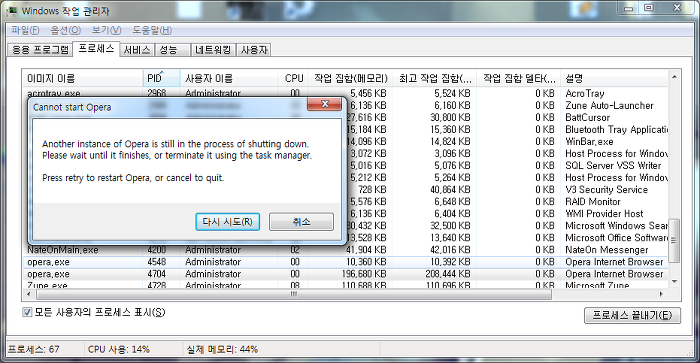Image resolution: width=700 pixels, height=363 pixels.
Task: Switch to the 응용 프로그램 tab
Action: (x=40, y=50)
